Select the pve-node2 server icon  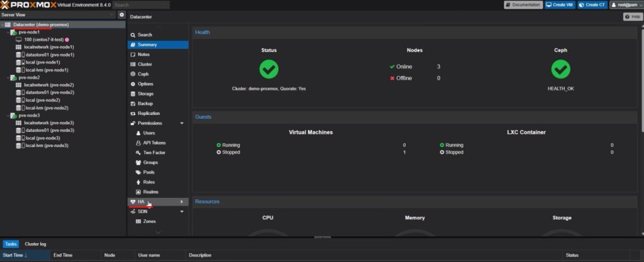pyautogui.click(x=13, y=77)
